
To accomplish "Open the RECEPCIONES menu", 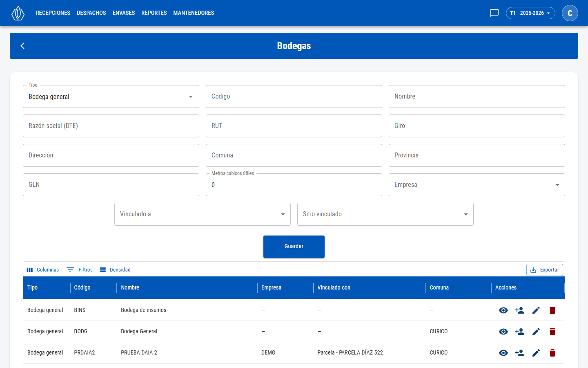I will 53,13.
